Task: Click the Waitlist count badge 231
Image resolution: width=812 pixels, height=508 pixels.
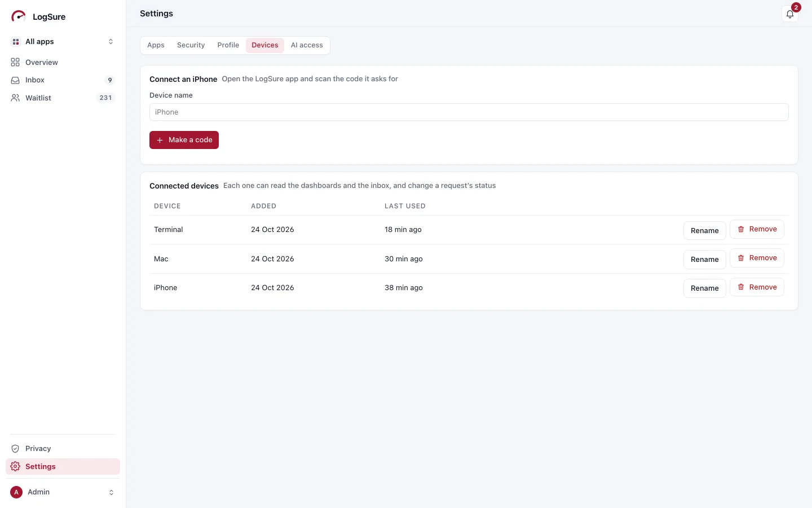Action: 105,98
